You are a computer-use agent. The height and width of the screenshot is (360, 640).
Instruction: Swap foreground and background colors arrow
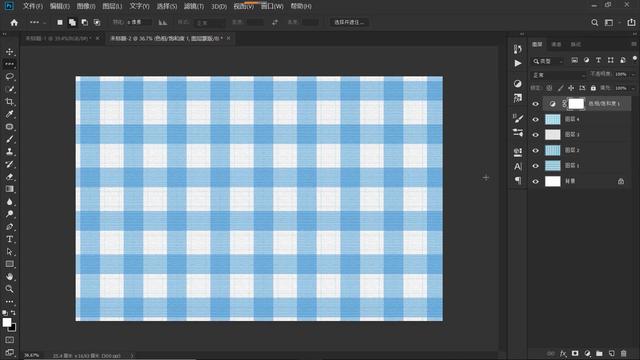[13, 313]
